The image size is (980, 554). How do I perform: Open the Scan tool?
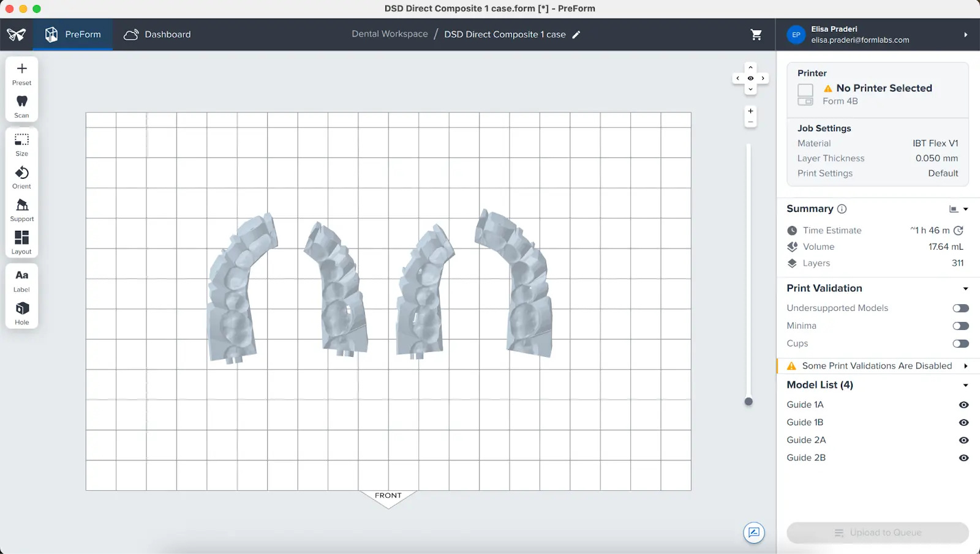pos(21,105)
